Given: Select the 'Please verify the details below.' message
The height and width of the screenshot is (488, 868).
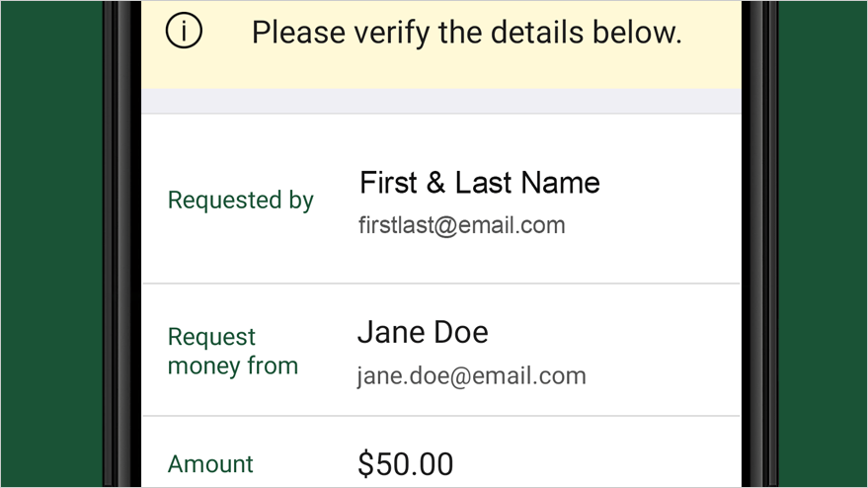Looking at the screenshot, I should click(467, 33).
